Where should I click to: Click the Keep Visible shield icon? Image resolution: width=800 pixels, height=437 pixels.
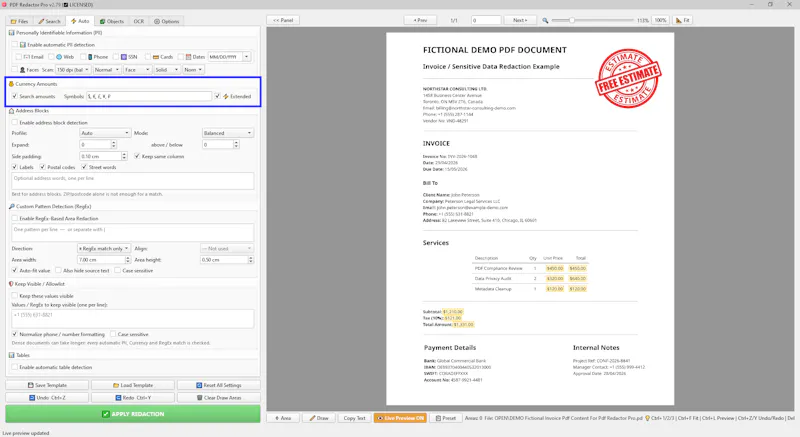11,284
